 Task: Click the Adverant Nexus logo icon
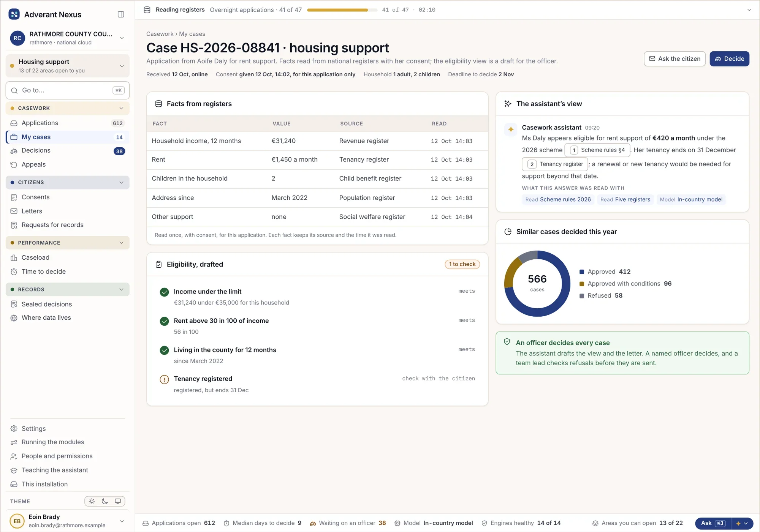coord(14,14)
